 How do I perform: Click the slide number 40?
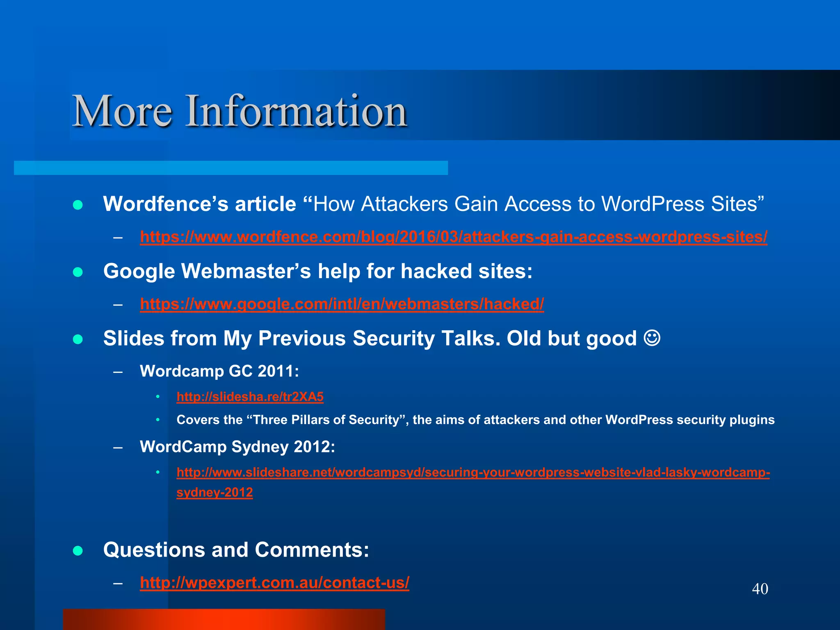(760, 589)
